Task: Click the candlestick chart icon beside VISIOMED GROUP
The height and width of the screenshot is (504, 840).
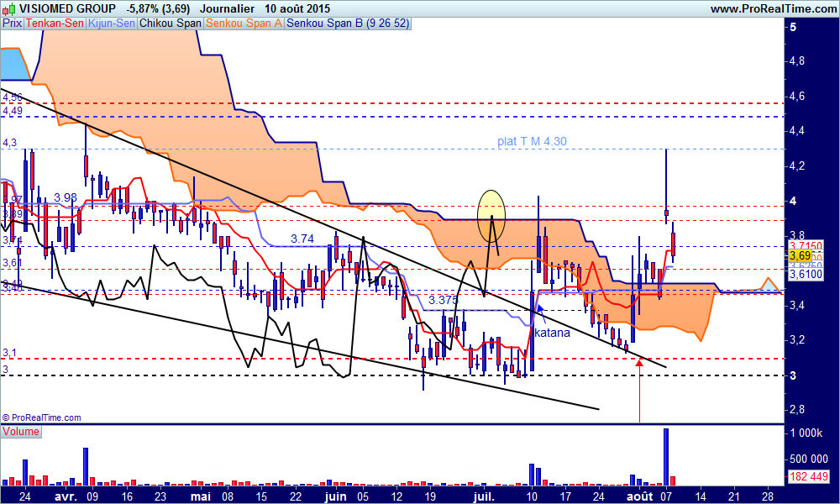Action: [x=9, y=8]
